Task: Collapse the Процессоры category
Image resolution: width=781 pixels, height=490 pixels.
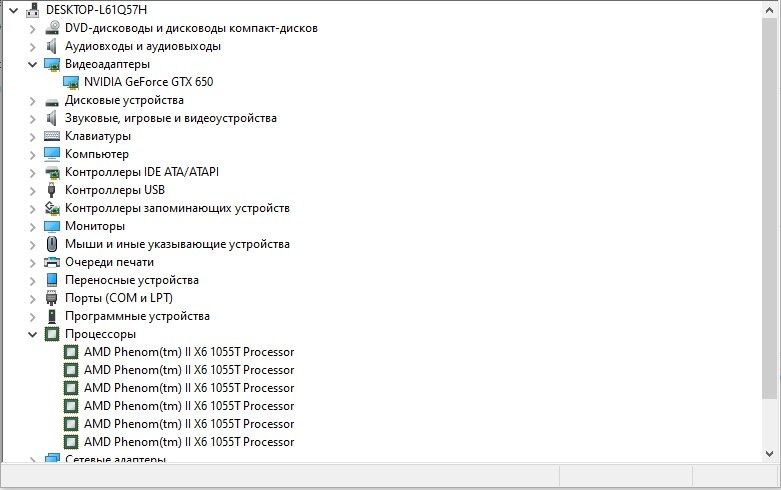Action: (32, 334)
